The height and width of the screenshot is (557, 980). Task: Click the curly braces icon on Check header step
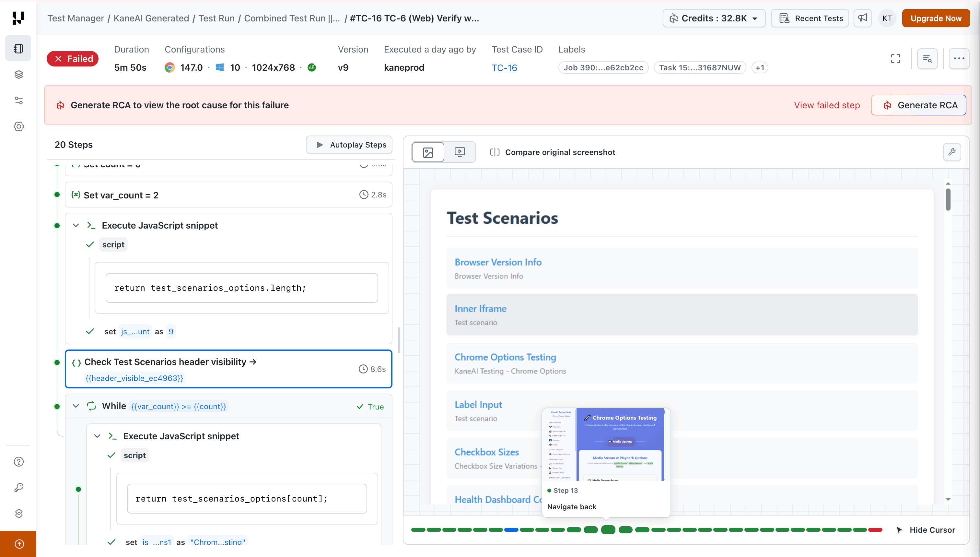pyautogui.click(x=76, y=363)
